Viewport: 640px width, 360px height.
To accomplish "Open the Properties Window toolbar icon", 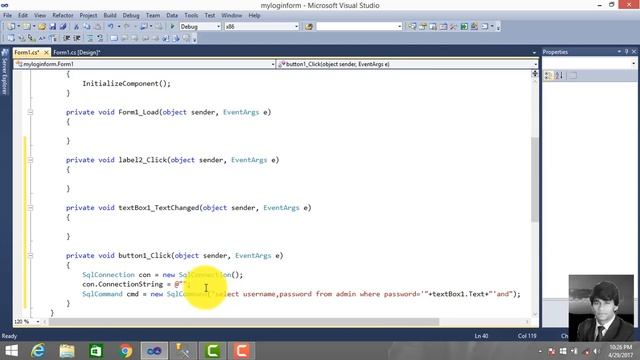I will click(422, 27).
